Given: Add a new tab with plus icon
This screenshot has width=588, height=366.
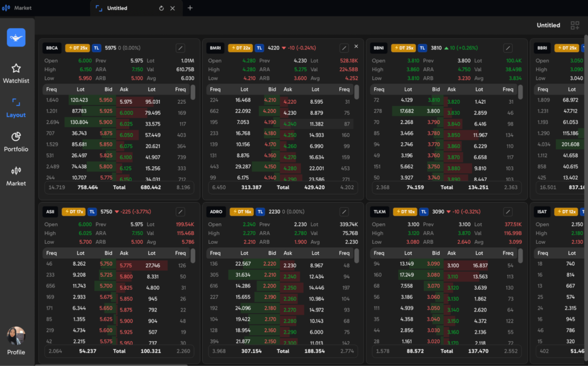Looking at the screenshot, I should [x=190, y=8].
